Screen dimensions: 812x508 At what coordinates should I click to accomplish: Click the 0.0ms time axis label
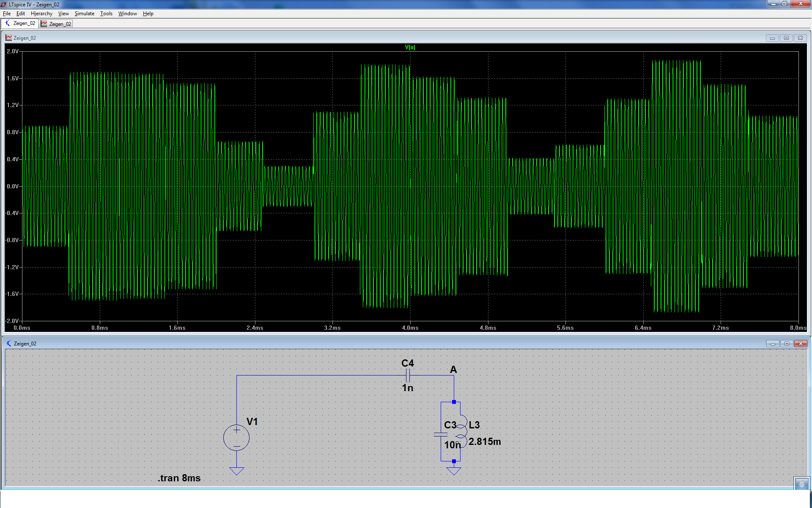(x=22, y=328)
